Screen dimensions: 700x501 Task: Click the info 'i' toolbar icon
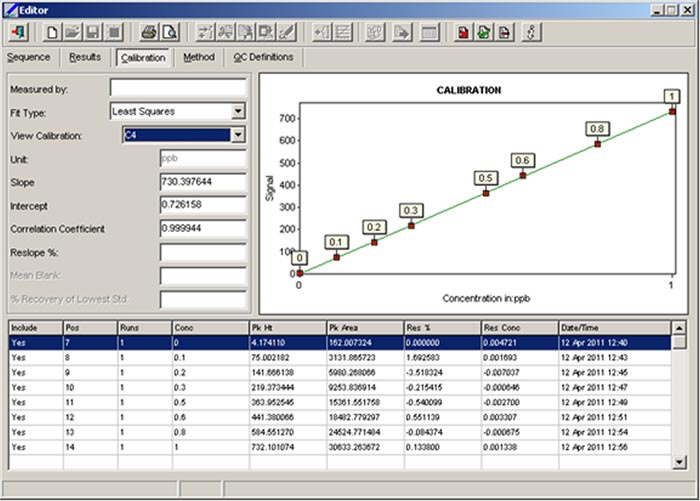point(531,32)
